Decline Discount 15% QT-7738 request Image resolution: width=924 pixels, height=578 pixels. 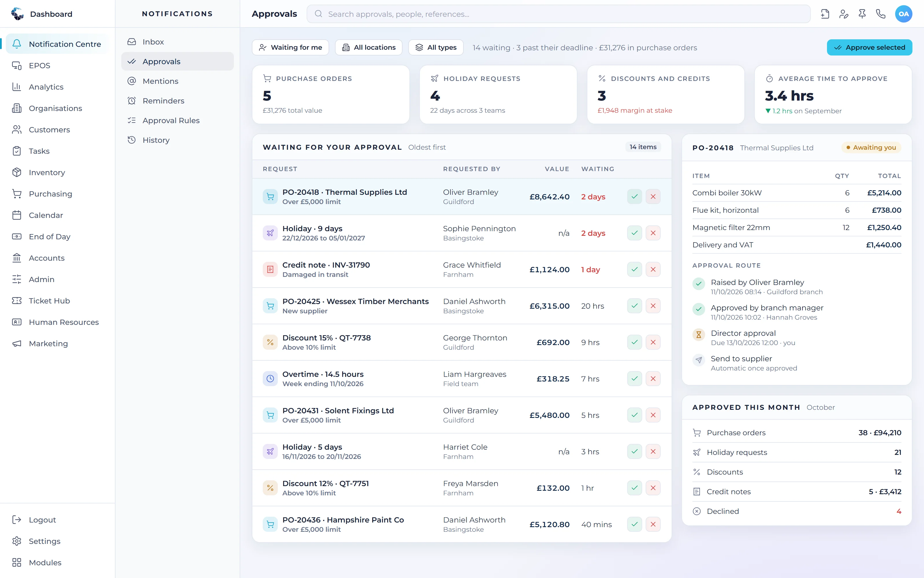point(653,342)
